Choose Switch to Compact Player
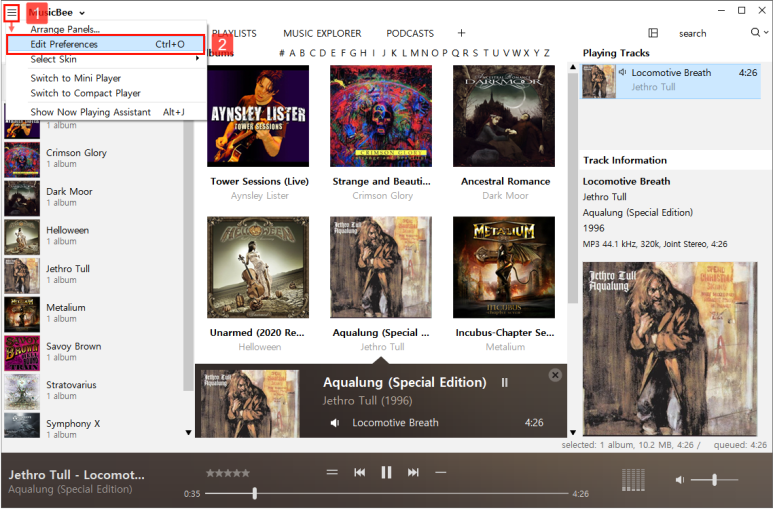773x509 pixels. (85, 93)
